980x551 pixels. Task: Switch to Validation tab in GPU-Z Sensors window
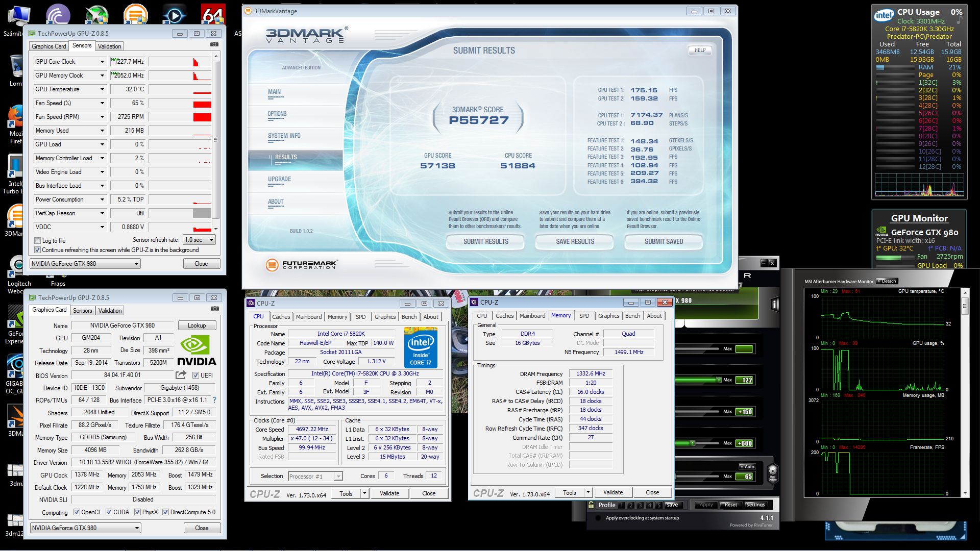tap(110, 46)
